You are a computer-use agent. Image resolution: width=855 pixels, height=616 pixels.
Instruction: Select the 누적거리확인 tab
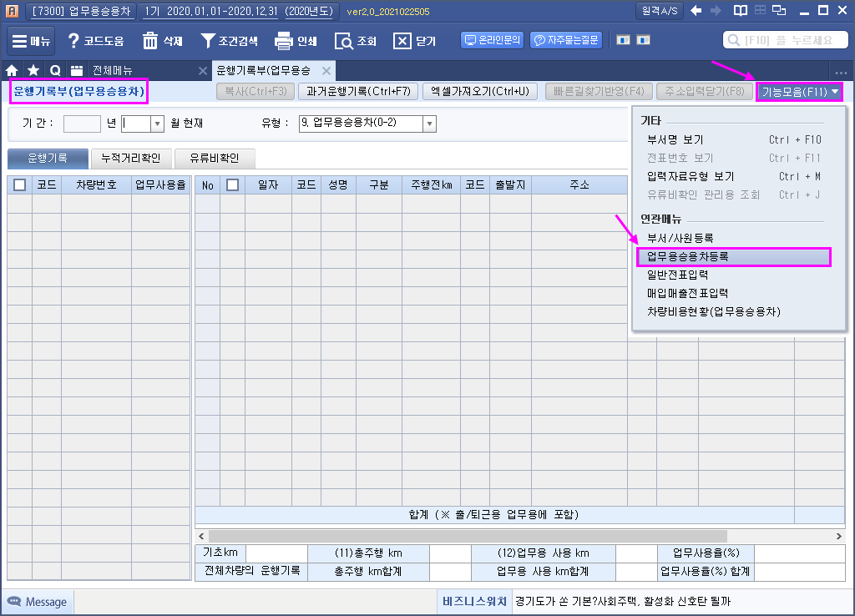coord(131,158)
